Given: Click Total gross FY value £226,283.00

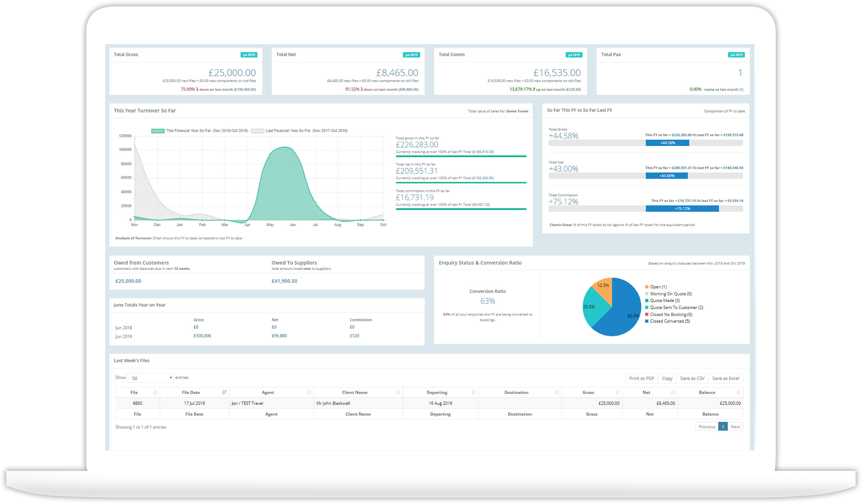Looking at the screenshot, I should click(417, 145).
